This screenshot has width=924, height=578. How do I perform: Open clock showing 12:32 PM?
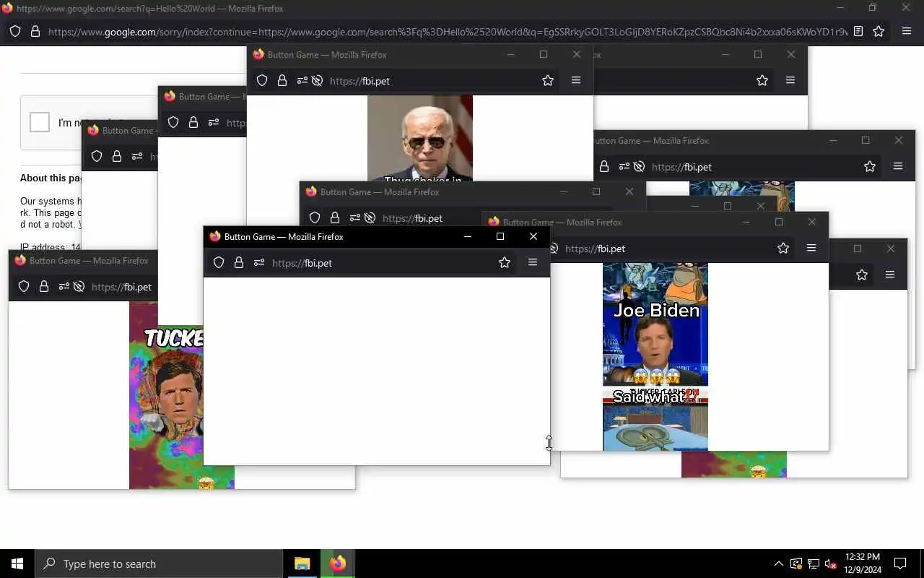point(863,564)
